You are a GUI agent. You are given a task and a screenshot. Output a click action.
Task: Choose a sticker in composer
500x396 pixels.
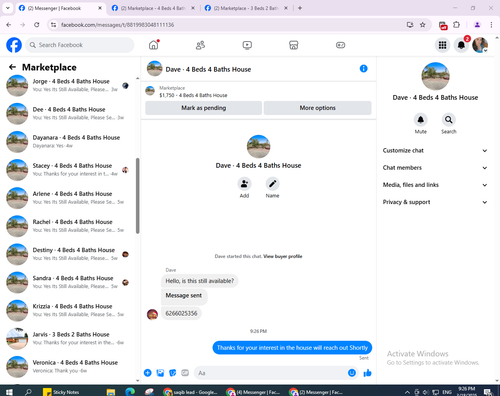pos(173,373)
